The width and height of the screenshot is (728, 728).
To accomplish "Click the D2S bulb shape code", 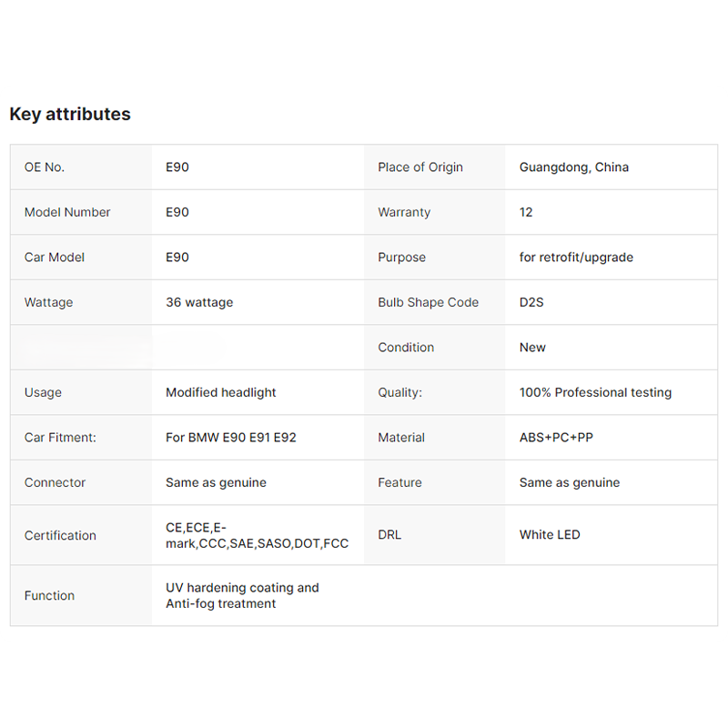I will tap(531, 302).
